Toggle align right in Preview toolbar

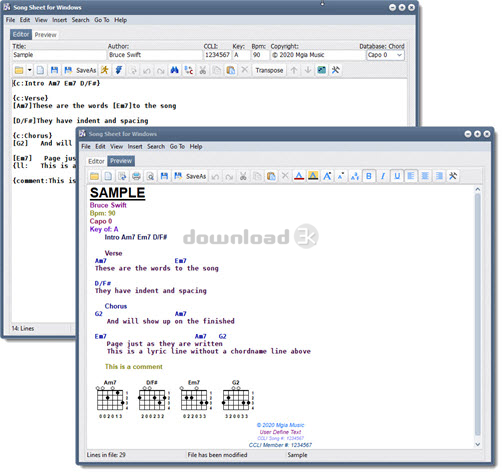[x=439, y=176]
